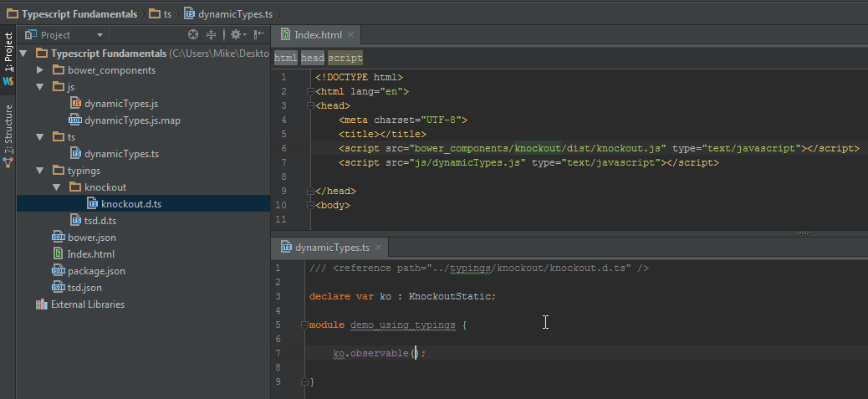Collapse the Typescript Fundamentals root folder

pyautogui.click(x=23, y=54)
